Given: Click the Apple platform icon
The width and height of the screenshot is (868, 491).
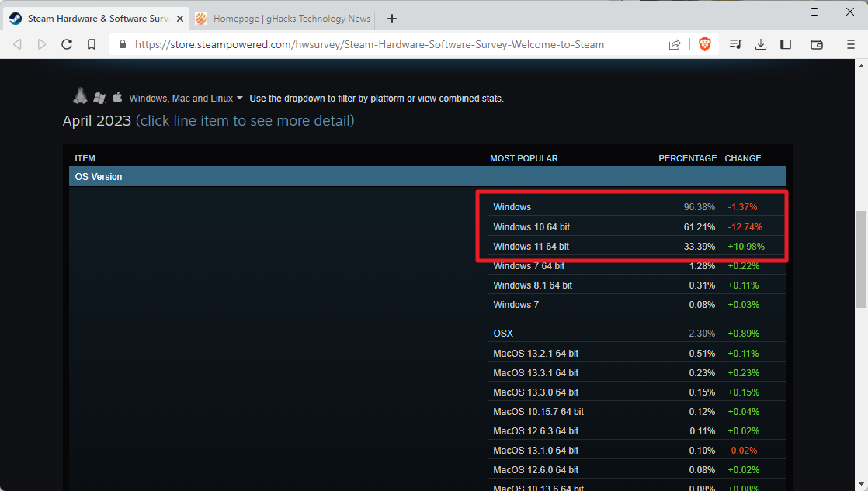Looking at the screenshot, I should click(x=117, y=97).
